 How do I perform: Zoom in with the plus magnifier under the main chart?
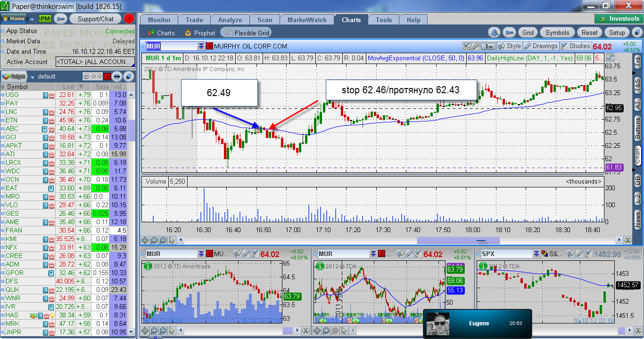tap(154, 240)
